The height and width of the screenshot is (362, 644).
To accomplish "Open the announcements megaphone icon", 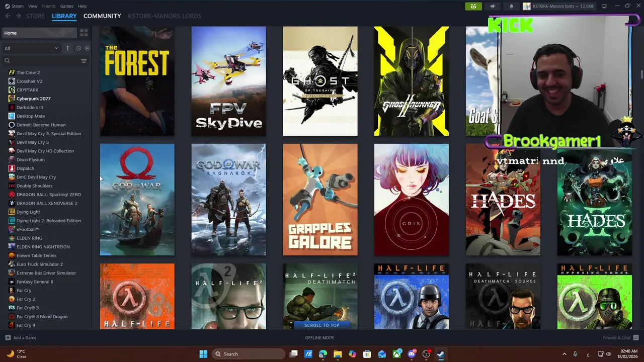I will [493, 6].
